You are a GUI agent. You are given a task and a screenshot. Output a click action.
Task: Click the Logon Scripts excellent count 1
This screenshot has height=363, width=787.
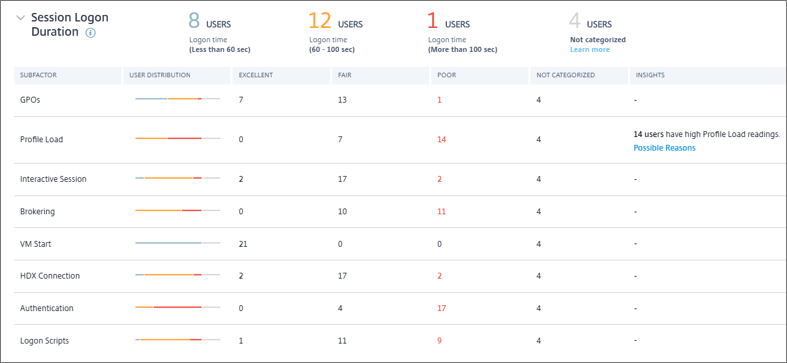(x=241, y=341)
